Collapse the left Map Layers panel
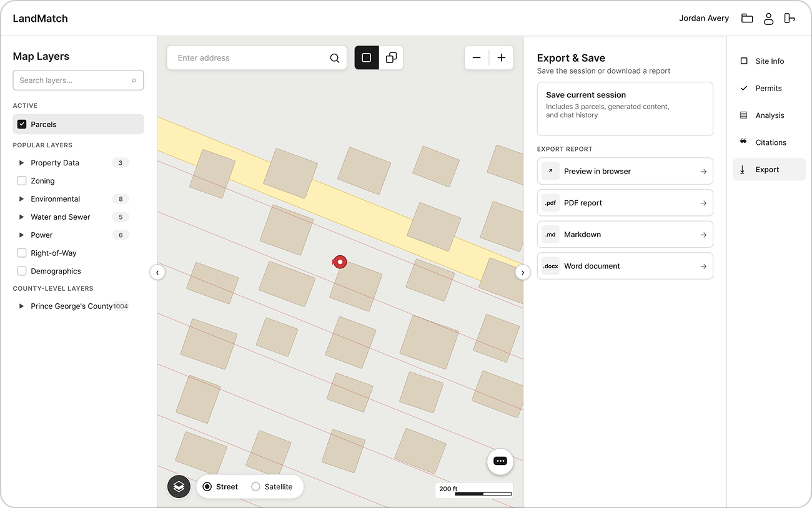The image size is (812, 508). (157, 272)
